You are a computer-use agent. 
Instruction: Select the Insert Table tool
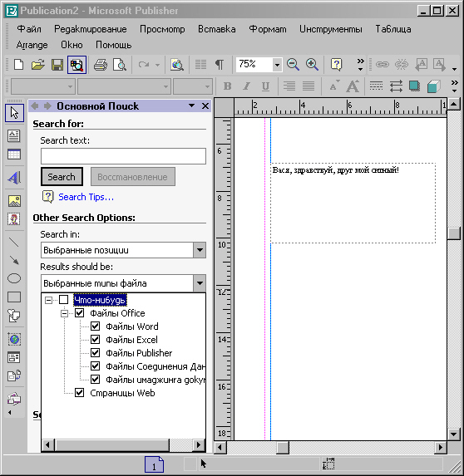pyautogui.click(x=14, y=155)
